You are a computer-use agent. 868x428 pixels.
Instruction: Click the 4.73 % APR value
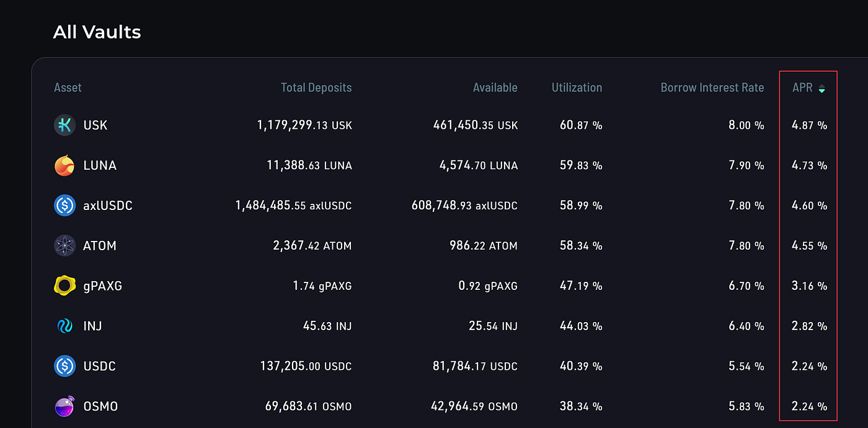tap(810, 165)
